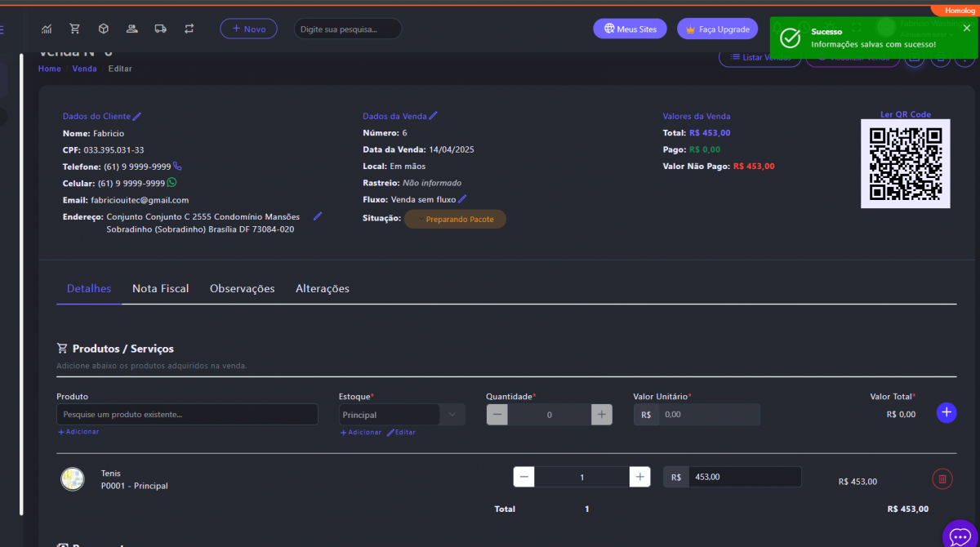Screen dimensions: 980x547
Task: Edit Dados do Cliente with pencil icon
Action: 137,116
